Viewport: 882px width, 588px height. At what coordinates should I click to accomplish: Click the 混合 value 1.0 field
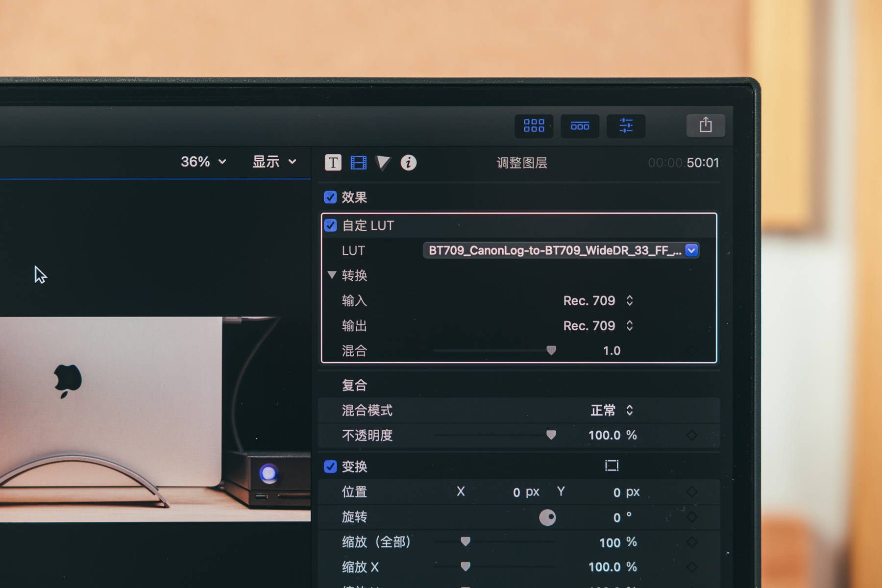coord(612,350)
